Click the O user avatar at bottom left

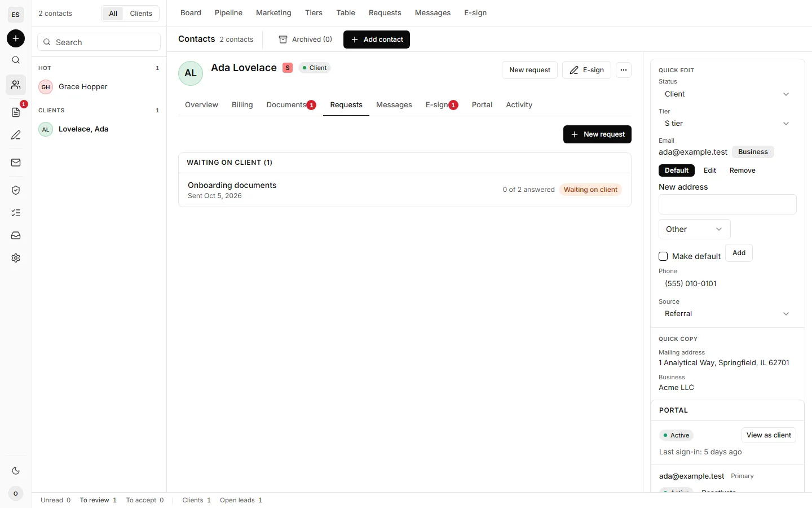point(16,493)
